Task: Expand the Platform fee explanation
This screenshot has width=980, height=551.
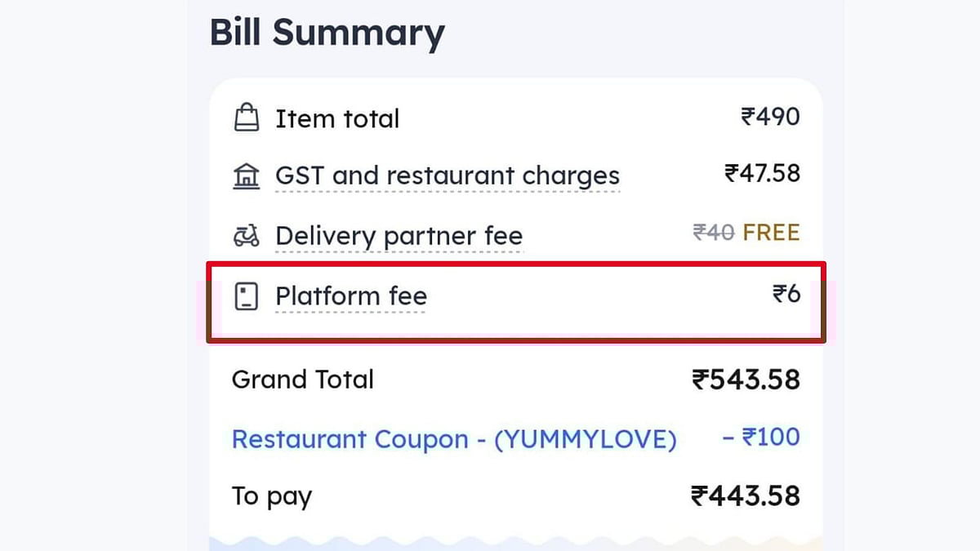Action: pos(350,297)
